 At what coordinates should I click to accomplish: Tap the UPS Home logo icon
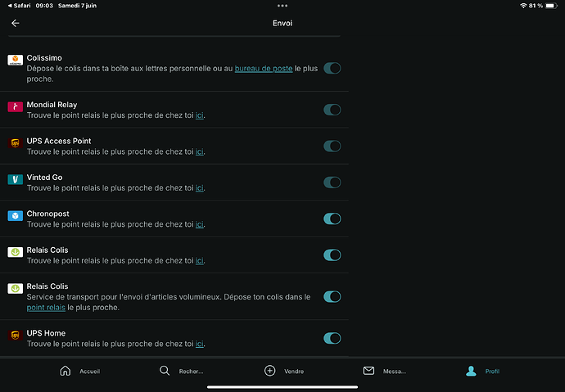coord(15,335)
